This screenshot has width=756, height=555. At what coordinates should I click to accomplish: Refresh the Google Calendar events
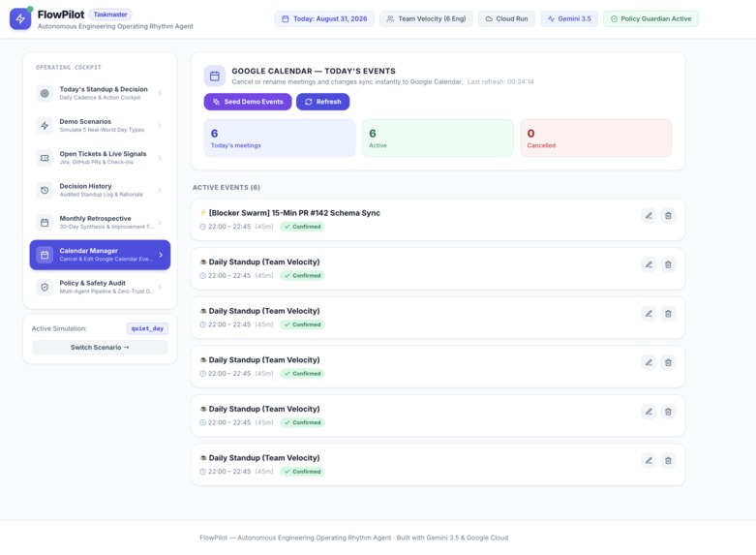pos(322,102)
